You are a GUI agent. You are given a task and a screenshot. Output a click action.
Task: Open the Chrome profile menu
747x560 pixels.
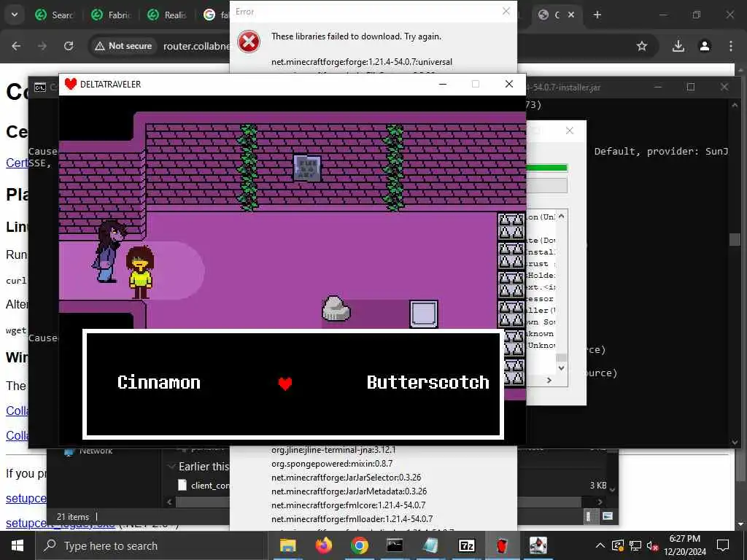705,46
